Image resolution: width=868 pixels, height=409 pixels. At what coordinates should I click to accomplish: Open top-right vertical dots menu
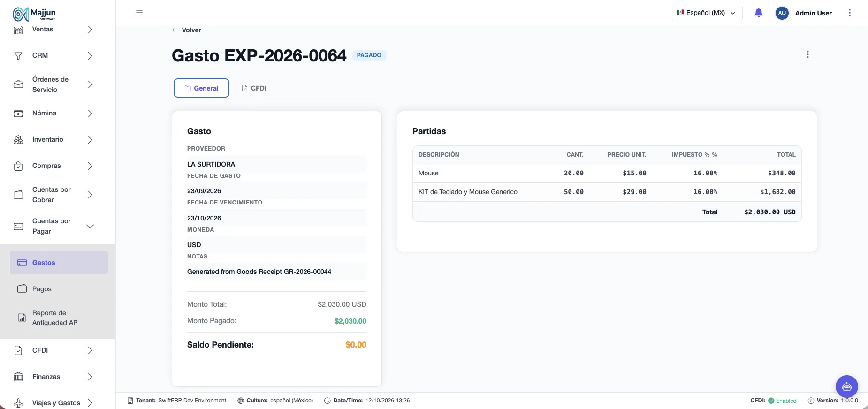click(x=850, y=13)
